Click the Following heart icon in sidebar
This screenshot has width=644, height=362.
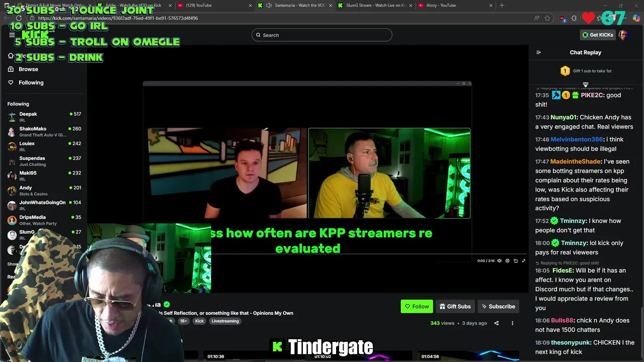[11, 82]
